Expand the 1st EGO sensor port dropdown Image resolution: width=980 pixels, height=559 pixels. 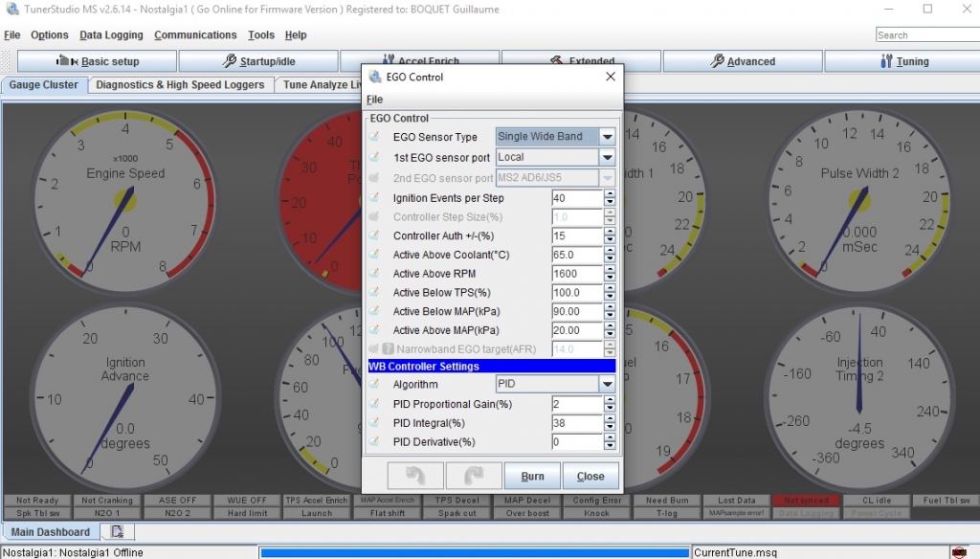(x=607, y=157)
